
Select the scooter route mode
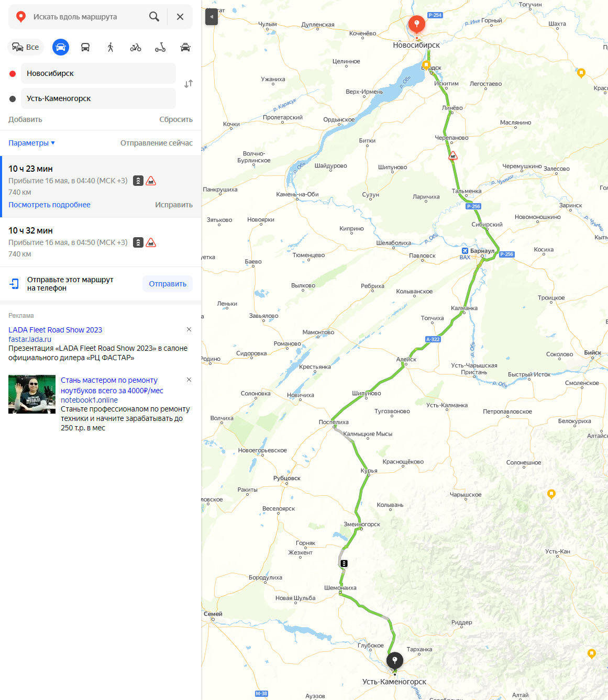160,47
